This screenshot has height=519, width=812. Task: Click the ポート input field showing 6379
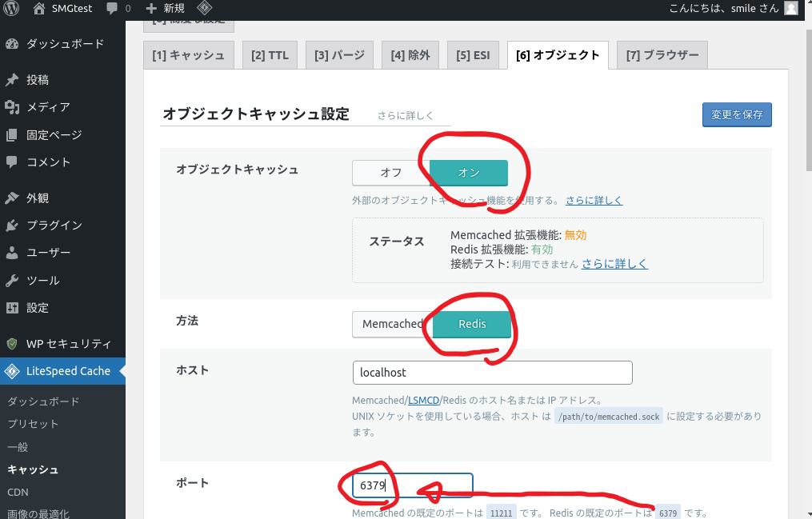tap(413, 485)
